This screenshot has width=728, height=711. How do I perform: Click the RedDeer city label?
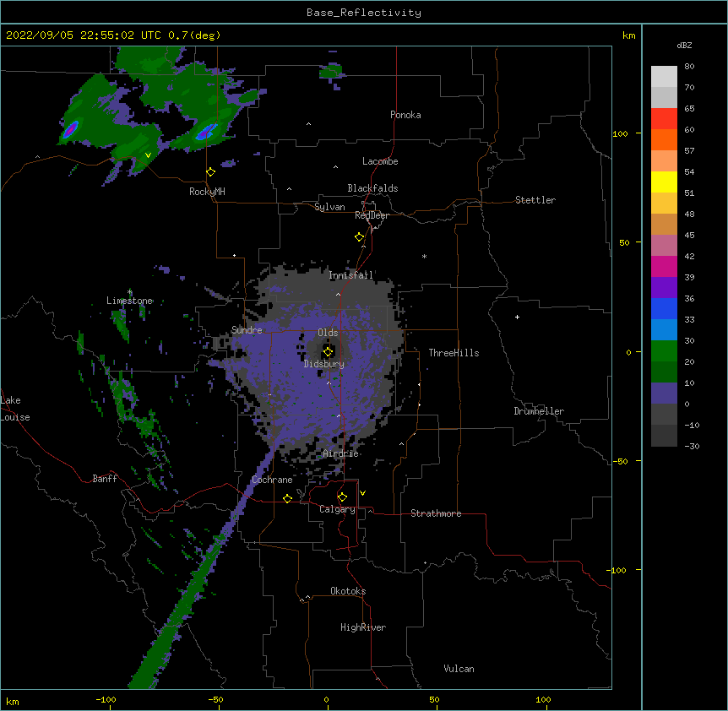372,215
